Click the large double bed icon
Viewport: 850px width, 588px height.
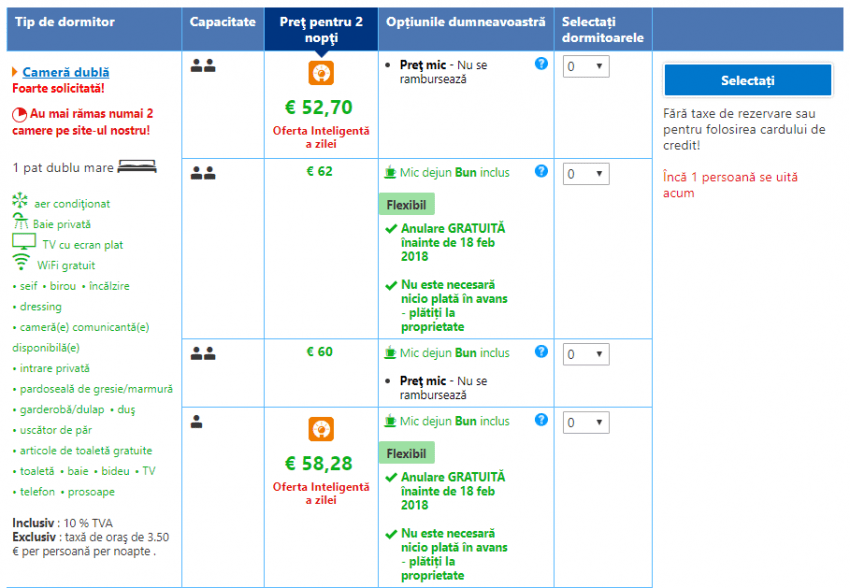137,167
